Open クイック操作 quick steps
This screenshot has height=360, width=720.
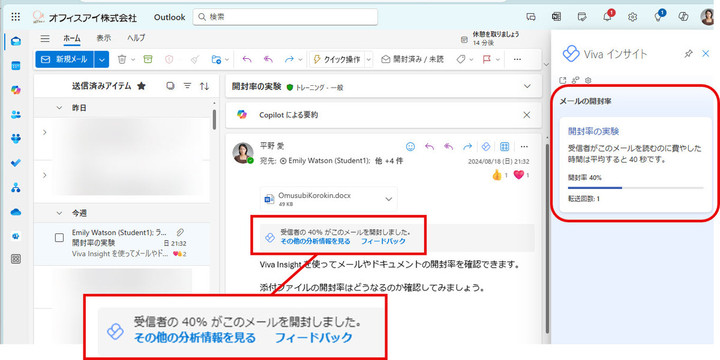pos(337,59)
